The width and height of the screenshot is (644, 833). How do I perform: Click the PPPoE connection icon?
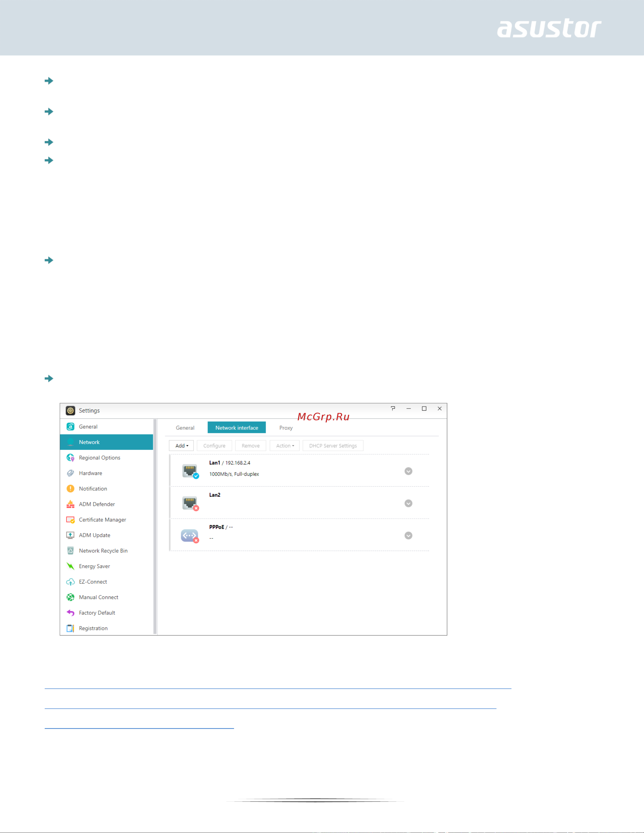[x=190, y=535]
